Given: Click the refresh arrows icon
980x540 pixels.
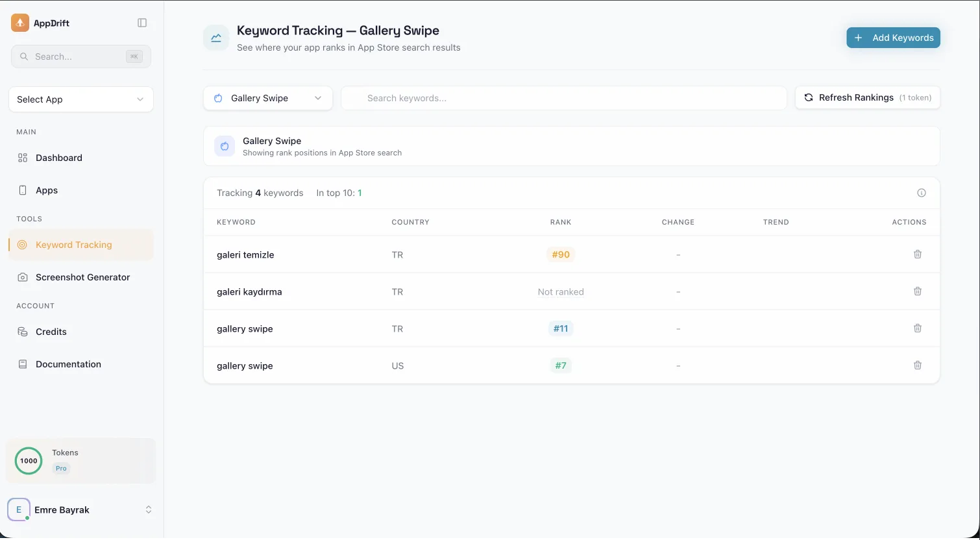Looking at the screenshot, I should coord(809,97).
